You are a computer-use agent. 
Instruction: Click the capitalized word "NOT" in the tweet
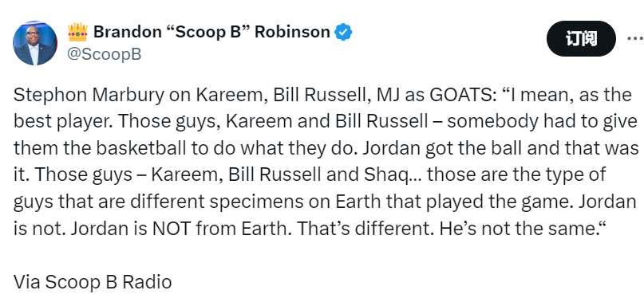[171, 229]
